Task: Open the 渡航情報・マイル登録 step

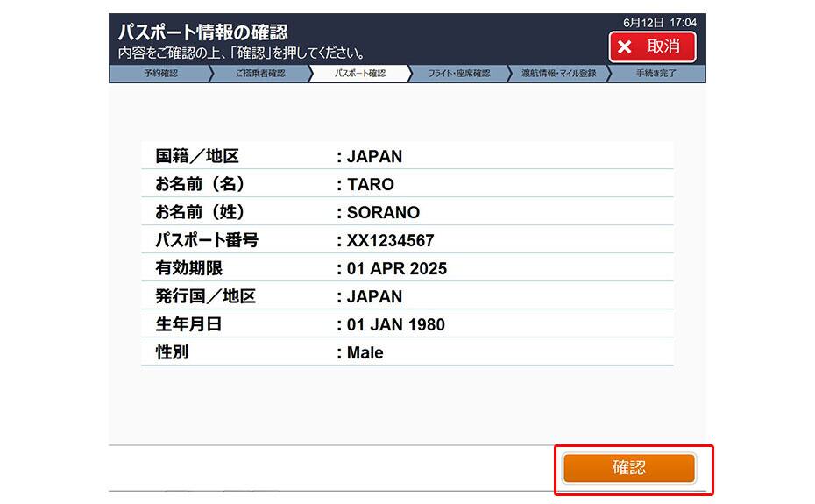Action: (558, 74)
